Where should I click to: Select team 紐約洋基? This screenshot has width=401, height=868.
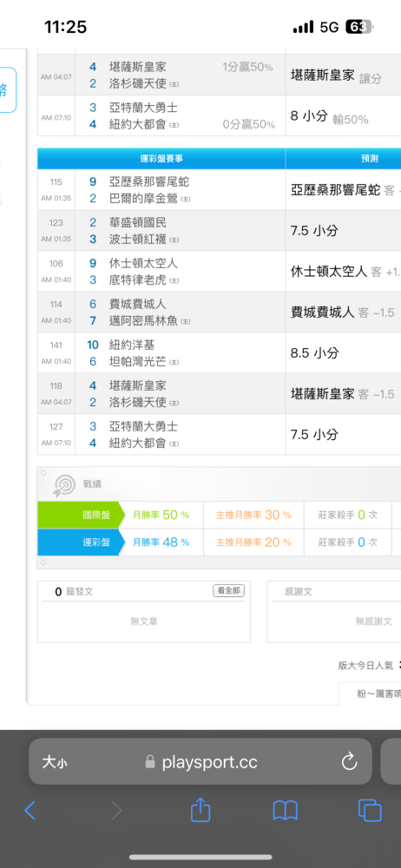pos(132,345)
